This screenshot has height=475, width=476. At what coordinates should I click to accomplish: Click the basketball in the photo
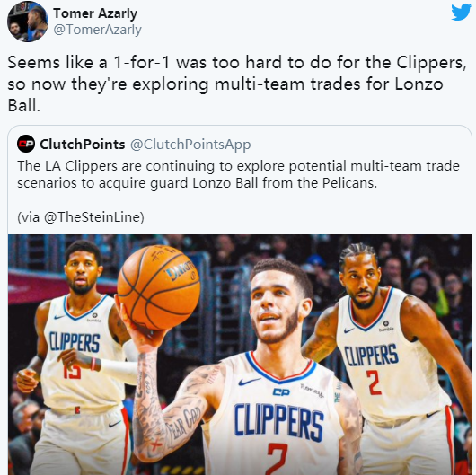click(158, 287)
